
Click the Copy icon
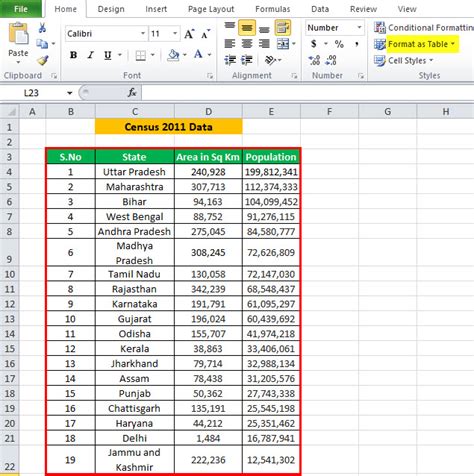[42, 44]
